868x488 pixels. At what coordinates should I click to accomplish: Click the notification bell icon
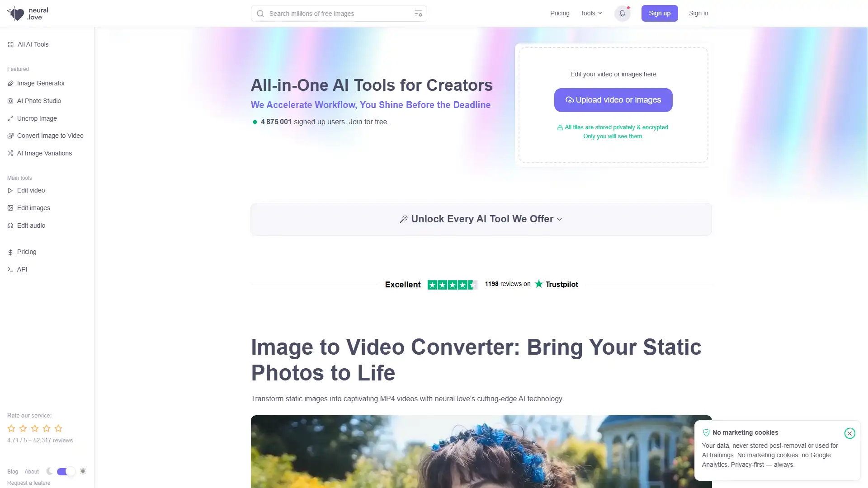pos(623,13)
